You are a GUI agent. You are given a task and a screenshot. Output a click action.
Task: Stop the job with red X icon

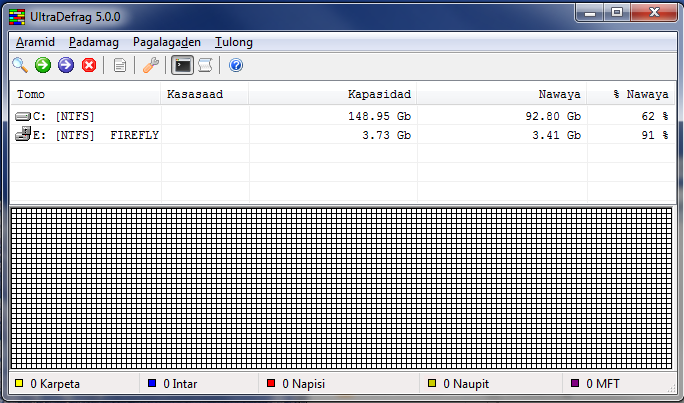tap(89, 65)
